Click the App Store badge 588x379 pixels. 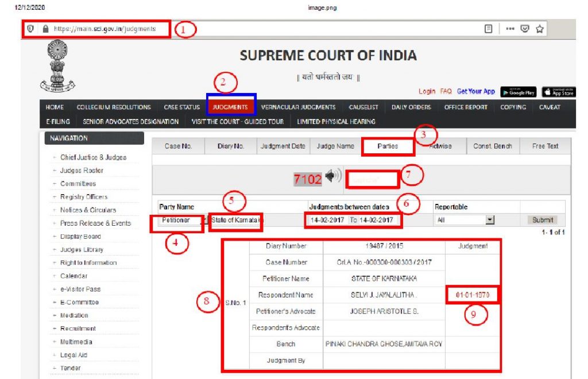(x=558, y=92)
